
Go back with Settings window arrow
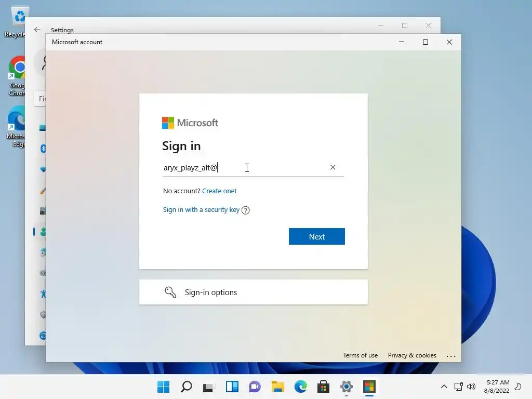coord(37,30)
